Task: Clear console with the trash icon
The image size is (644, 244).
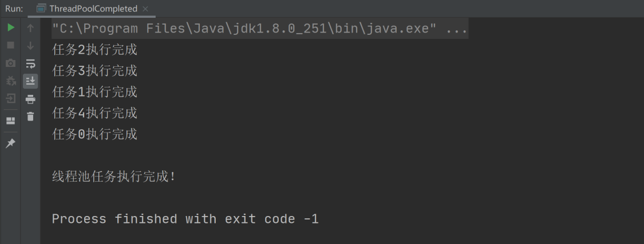Action: (30, 117)
